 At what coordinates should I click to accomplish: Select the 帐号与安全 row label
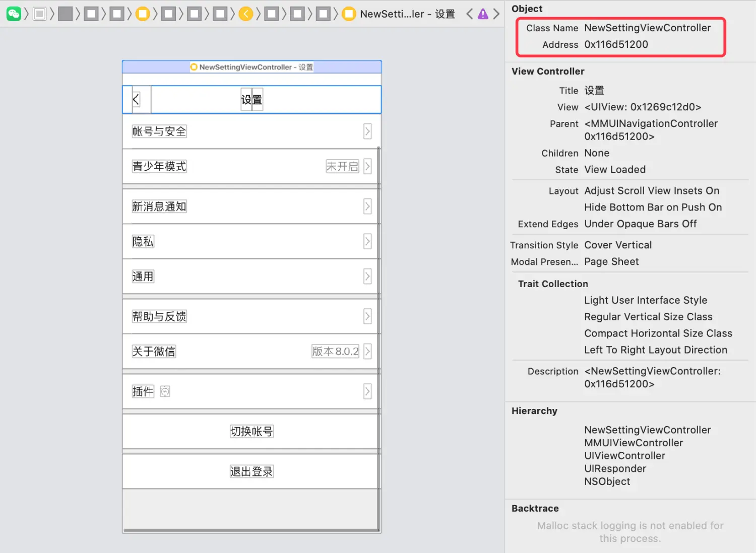pos(159,131)
